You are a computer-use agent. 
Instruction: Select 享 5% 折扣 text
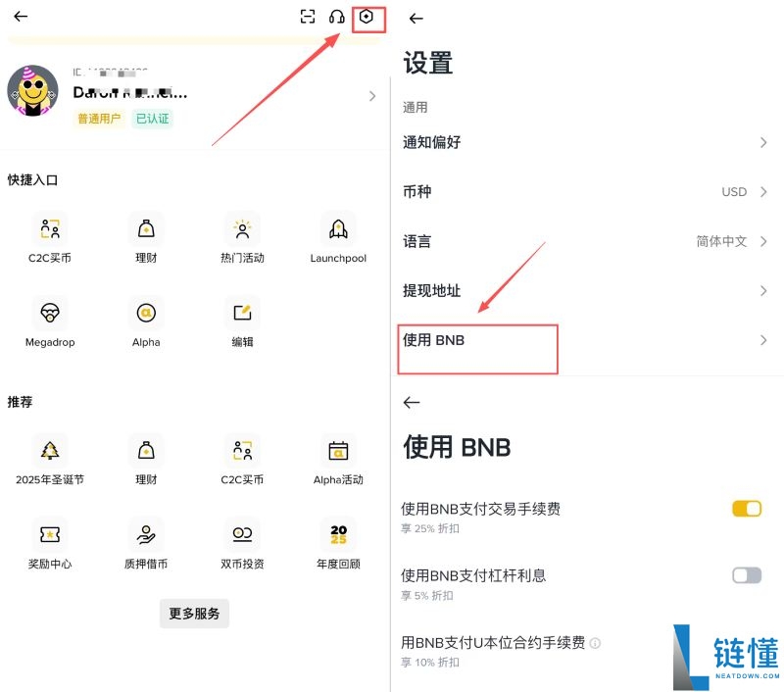click(427, 596)
